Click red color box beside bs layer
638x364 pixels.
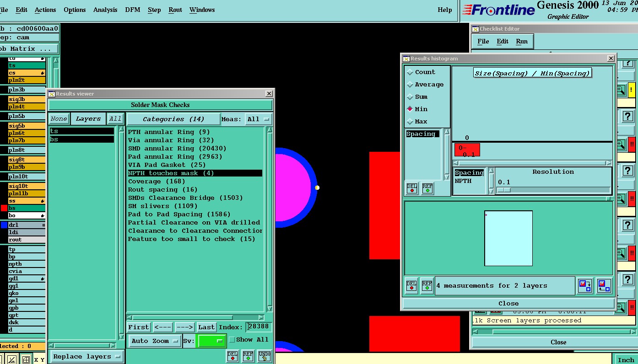point(4,208)
